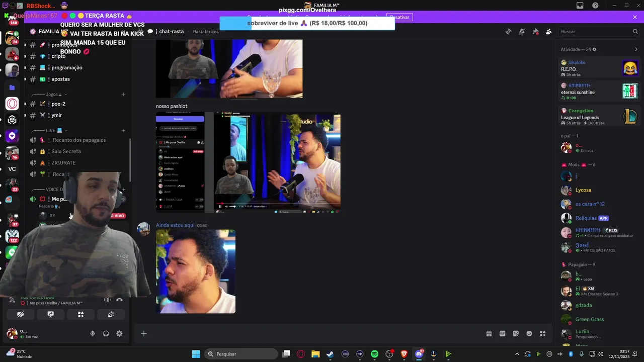
Task: Open the image posted by Ainda estou aqui
Action: click(196, 271)
